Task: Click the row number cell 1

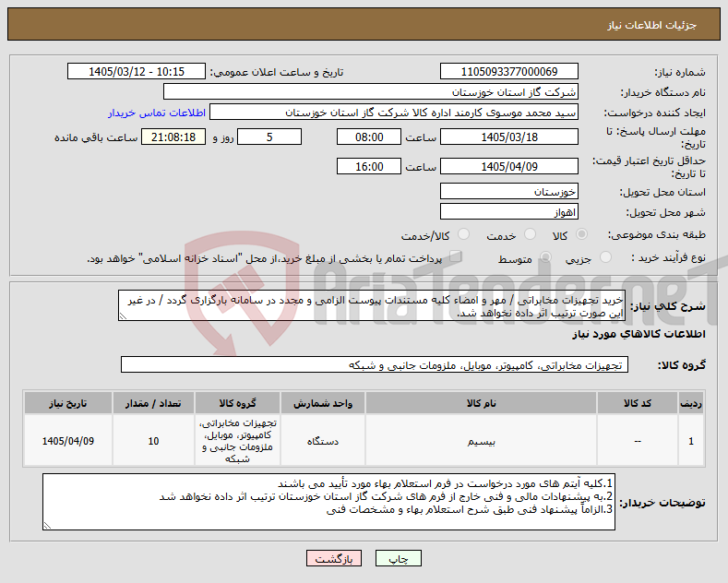Action: point(691,441)
